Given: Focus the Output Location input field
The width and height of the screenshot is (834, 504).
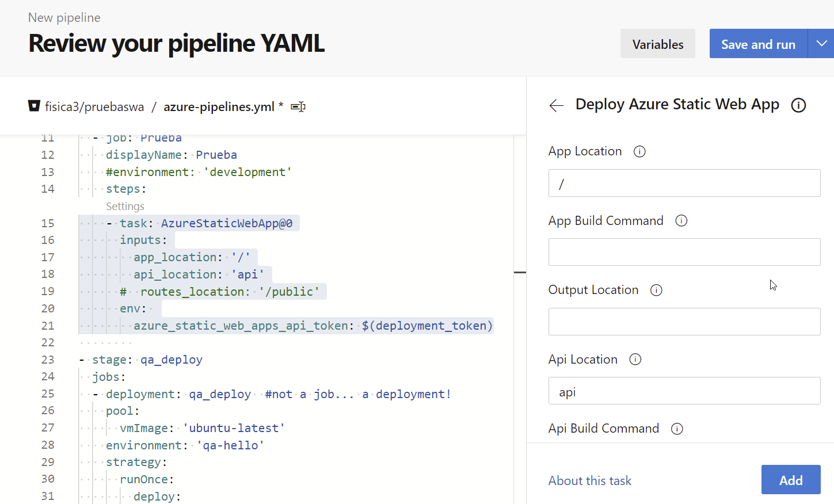Looking at the screenshot, I should (684, 322).
